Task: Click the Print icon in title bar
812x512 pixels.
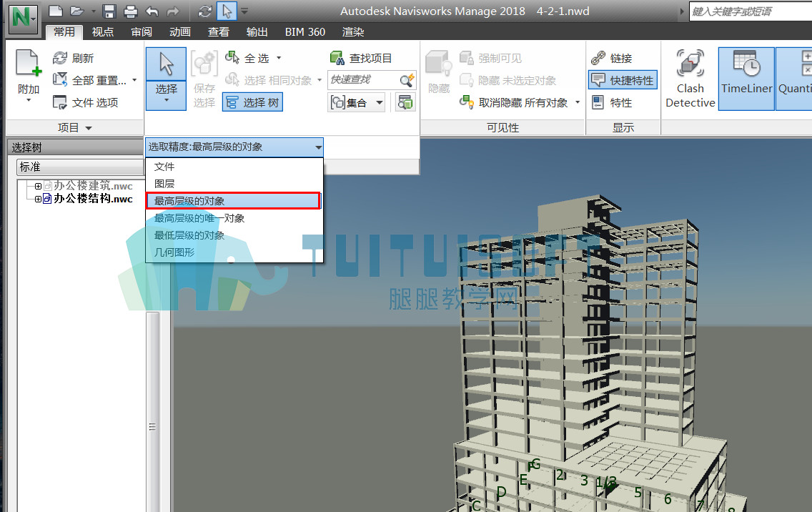Action: pos(131,11)
